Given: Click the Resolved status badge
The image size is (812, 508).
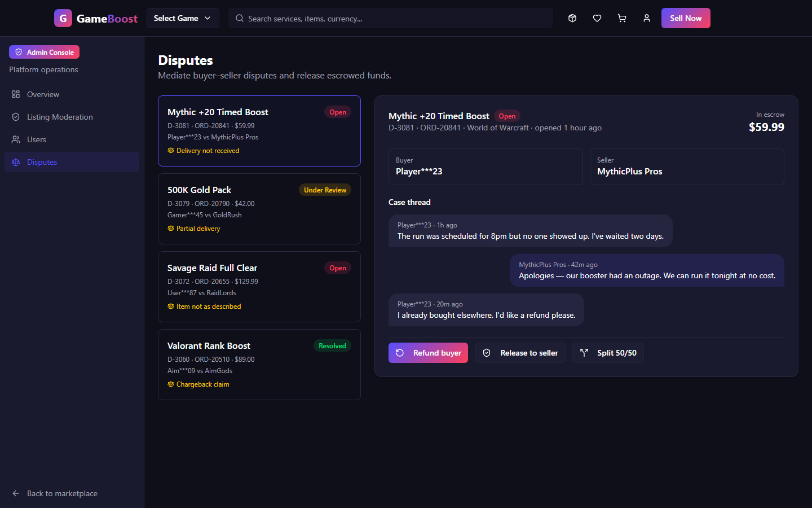Looking at the screenshot, I should (x=332, y=346).
